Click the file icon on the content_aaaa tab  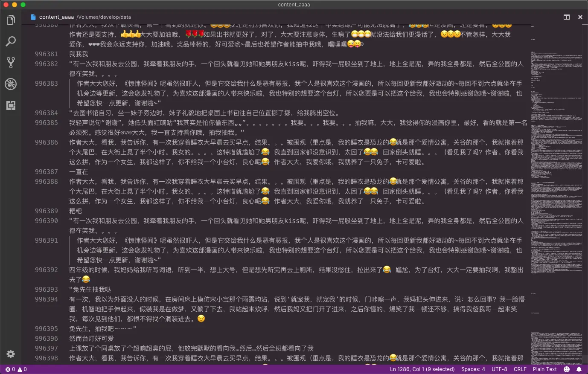click(33, 17)
